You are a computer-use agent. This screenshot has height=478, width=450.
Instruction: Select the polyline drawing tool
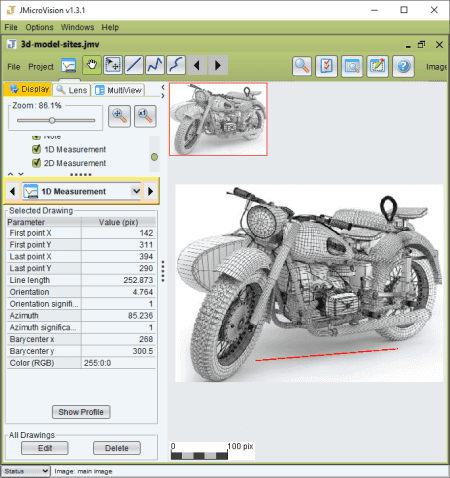[x=155, y=65]
